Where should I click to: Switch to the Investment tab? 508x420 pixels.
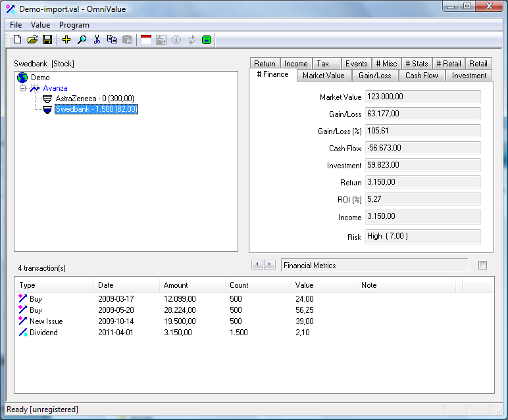click(469, 76)
